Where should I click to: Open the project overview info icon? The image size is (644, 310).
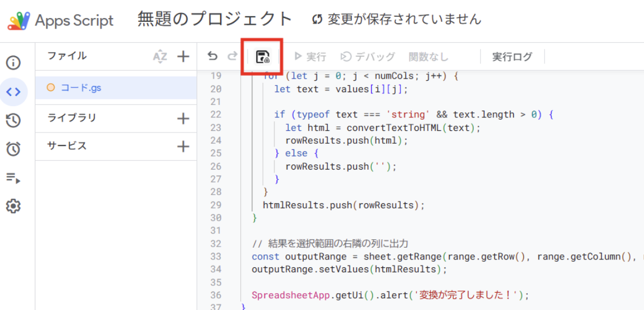13,63
